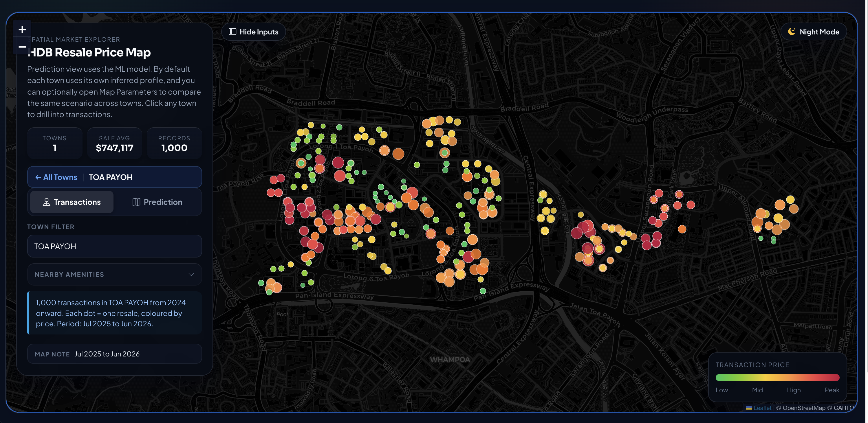Click the TRANSACTION PRICE legend title

pyautogui.click(x=752, y=365)
